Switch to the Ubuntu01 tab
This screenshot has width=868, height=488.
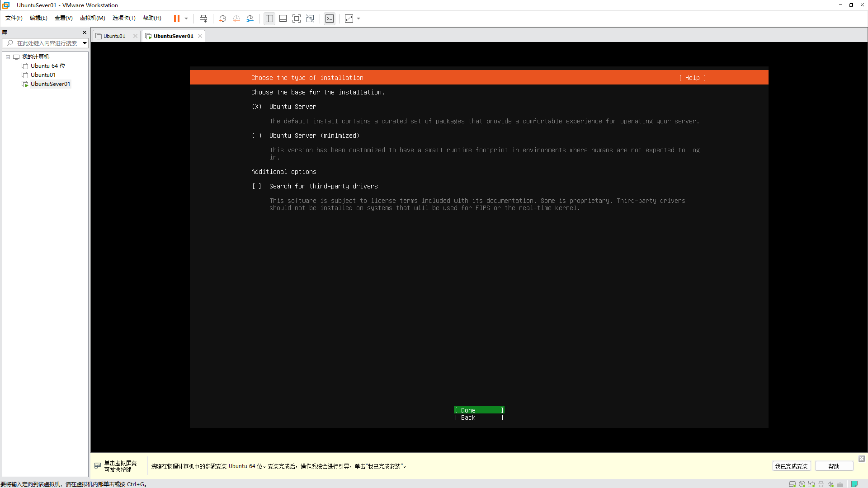click(x=114, y=36)
